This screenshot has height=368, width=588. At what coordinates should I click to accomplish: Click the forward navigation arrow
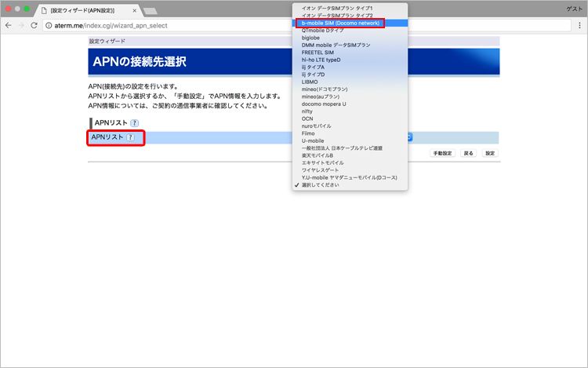(x=21, y=26)
